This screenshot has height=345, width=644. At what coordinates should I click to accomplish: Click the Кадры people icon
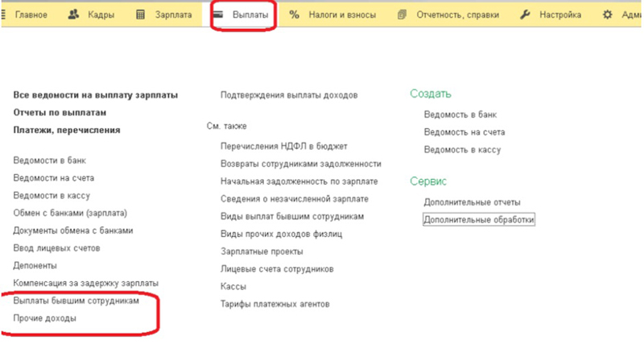(73, 15)
